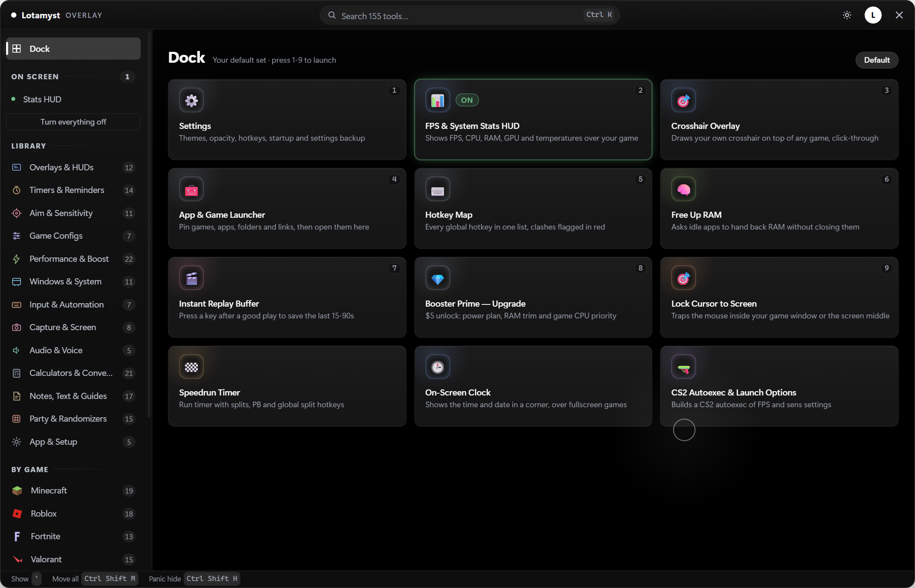
Task: Open the Input & Automation category
Action: click(x=73, y=305)
